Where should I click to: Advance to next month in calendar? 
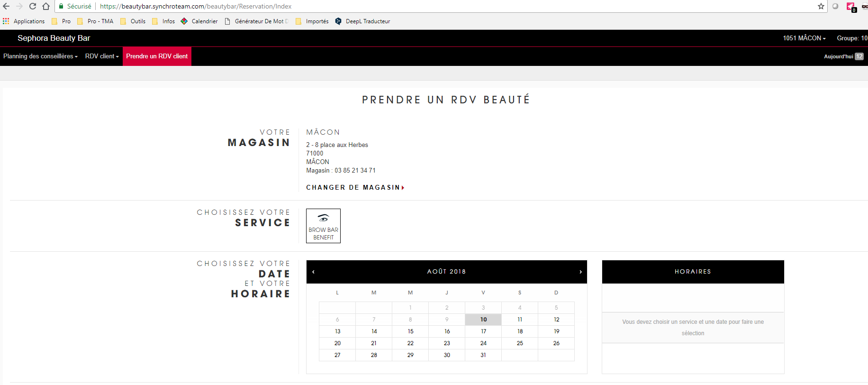pos(580,272)
